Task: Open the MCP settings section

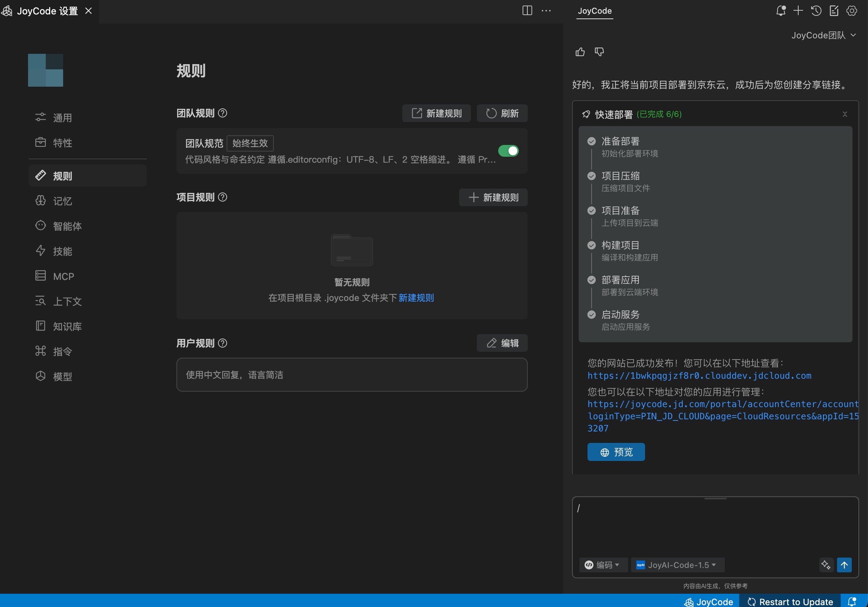Action: (x=88, y=276)
